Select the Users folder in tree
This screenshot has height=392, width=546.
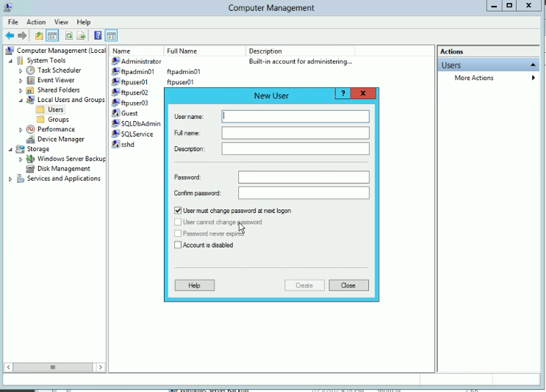click(x=51, y=109)
